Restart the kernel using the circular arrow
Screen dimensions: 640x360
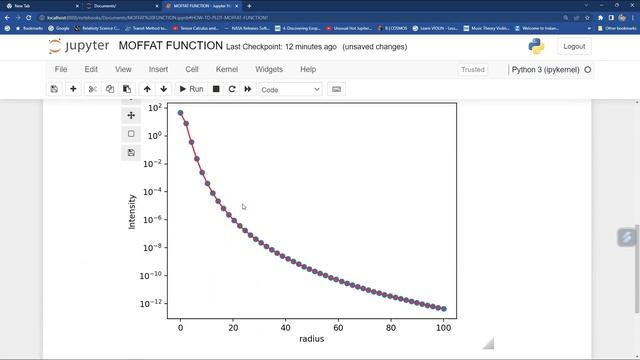tap(232, 89)
